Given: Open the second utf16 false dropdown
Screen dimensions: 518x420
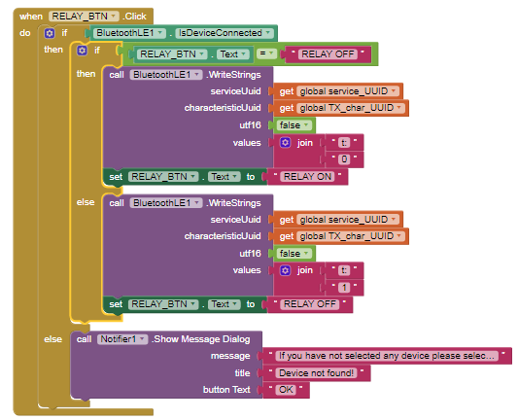Looking at the screenshot, I should pos(306,254).
